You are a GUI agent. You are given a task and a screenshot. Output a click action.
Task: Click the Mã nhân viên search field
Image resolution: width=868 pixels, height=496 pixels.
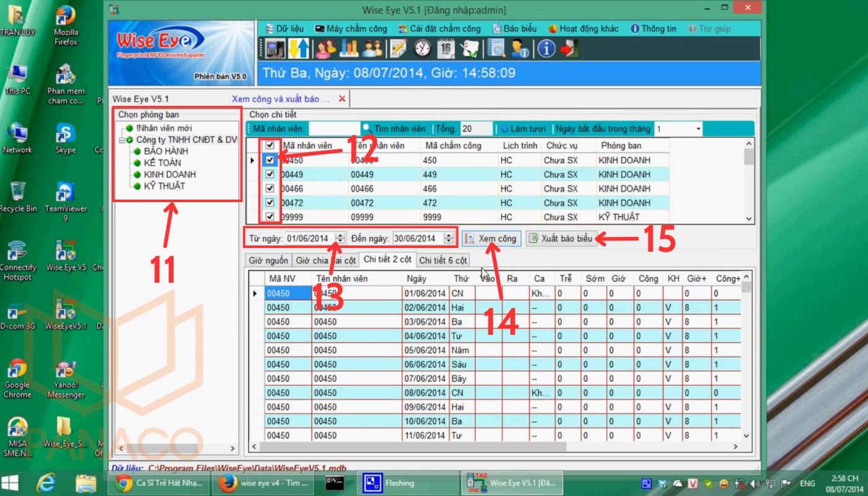(334, 129)
